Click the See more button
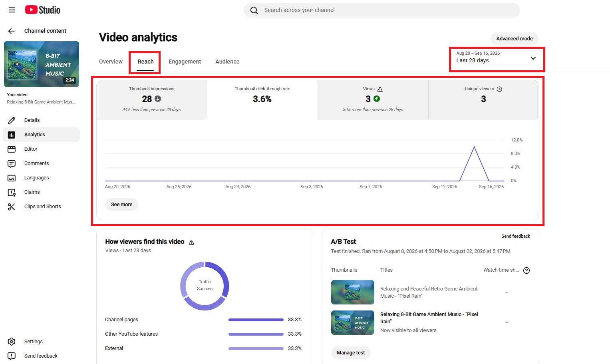 pyautogui.click(x=121, y=205)
